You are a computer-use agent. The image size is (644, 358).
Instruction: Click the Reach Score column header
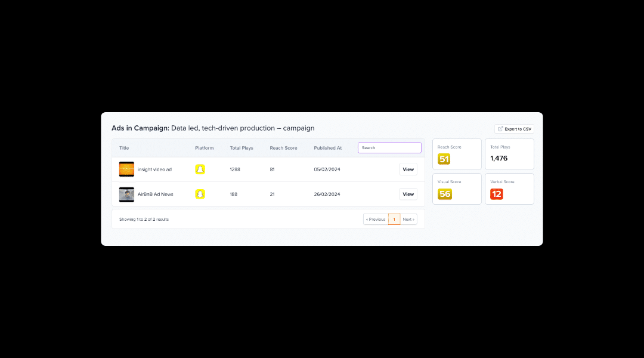pyautogui.click(x=283, y=147)
